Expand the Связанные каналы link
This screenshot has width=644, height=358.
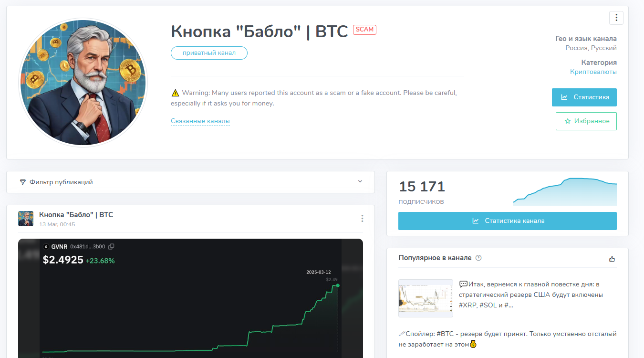[x=200, y=121]
